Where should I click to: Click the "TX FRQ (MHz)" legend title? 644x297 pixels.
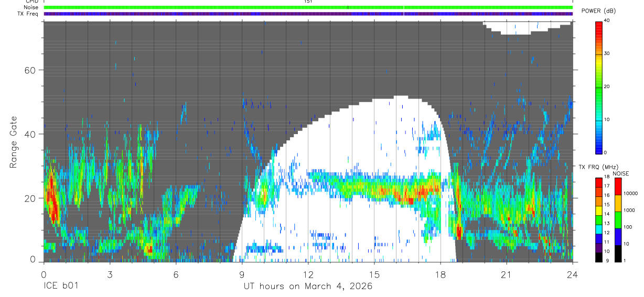point(597,167)
